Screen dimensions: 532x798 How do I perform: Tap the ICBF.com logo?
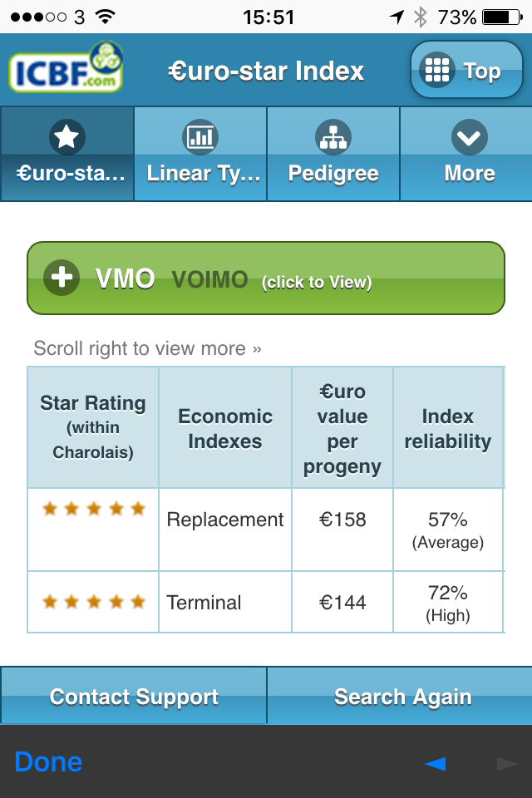(x=66, y=68)
